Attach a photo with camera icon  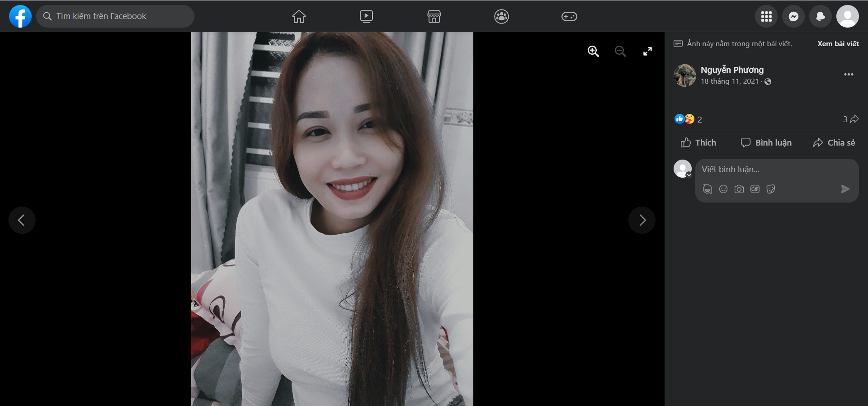(739, 189)
